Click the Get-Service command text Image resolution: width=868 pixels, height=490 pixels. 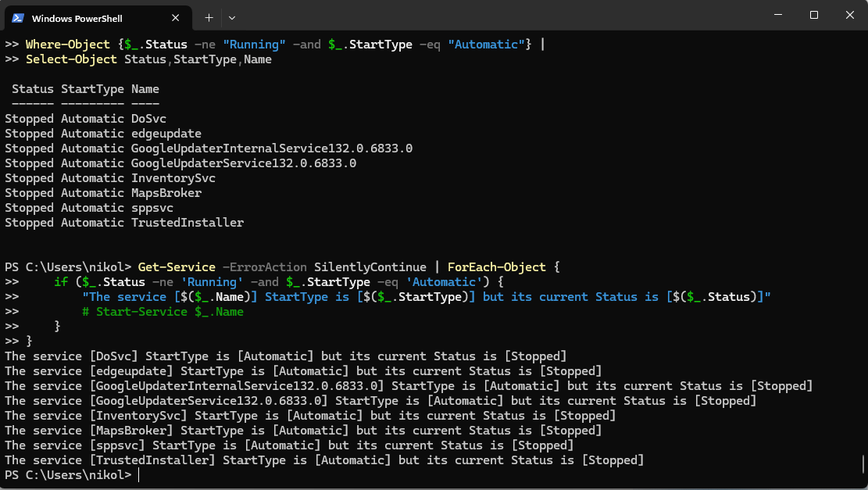click(x=177, y=267)
